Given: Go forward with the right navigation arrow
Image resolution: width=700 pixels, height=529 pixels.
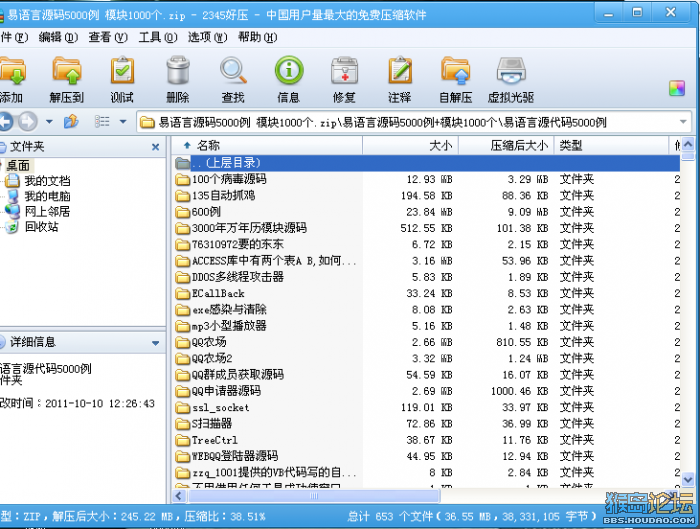Looking at the screenshot, I should coord(28,121).
